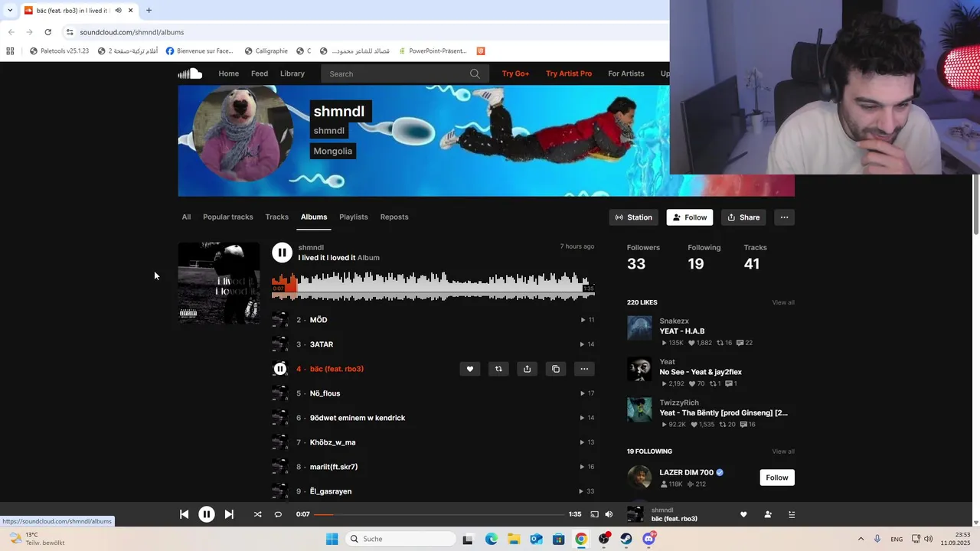Viewport: 980px width, 551px height.
Task: Follow LAZER DIM 700
Action: tap(776, 478)
